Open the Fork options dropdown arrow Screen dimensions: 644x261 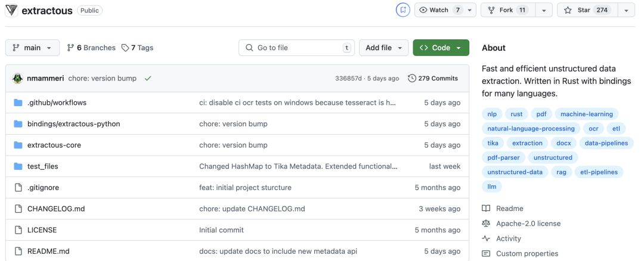543,10
